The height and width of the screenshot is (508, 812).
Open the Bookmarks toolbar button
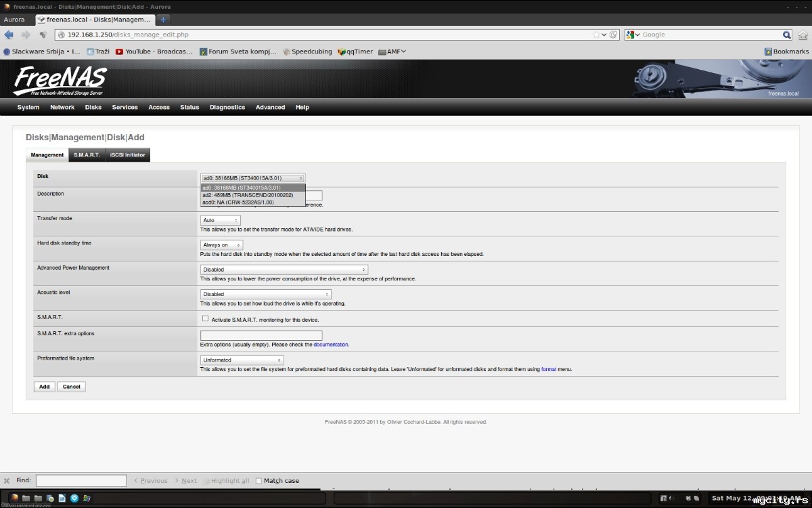(786, 51)
